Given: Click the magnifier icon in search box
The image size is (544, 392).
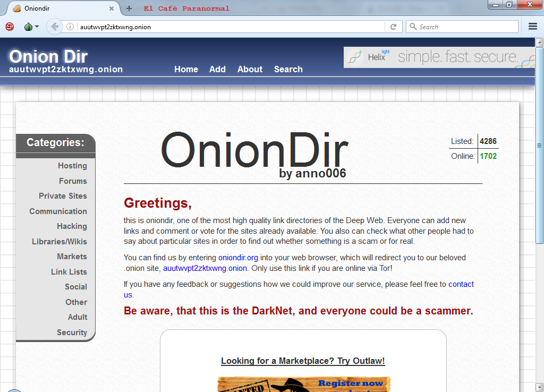Looking at the screenshot, I should pos(413,27).
